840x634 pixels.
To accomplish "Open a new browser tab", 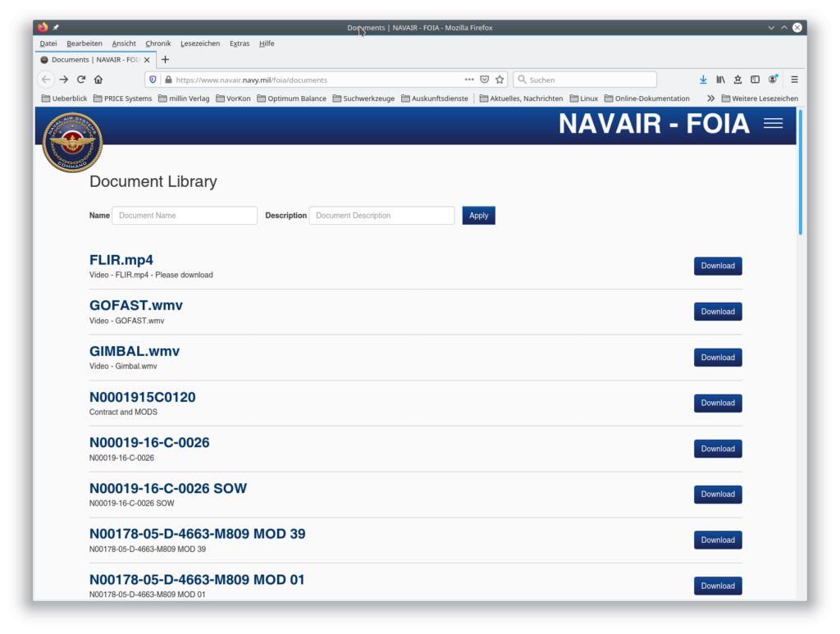I will (165, 59).
